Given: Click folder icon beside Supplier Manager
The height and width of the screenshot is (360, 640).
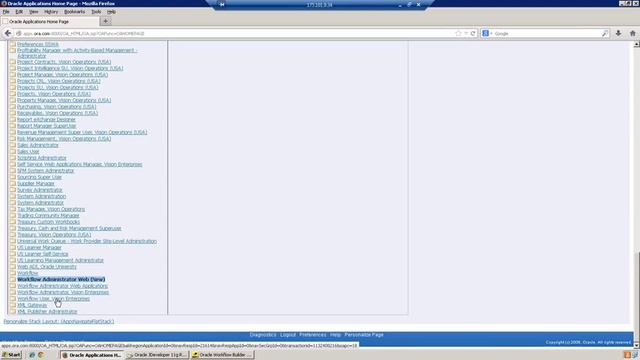Looking at the screenshot, I should click(13, 184).
